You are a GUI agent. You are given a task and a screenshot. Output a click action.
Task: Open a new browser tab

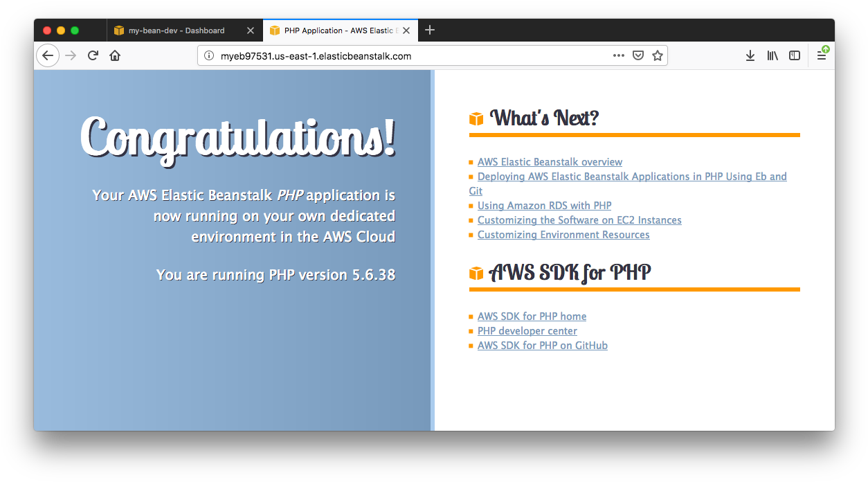coord(430,30)
